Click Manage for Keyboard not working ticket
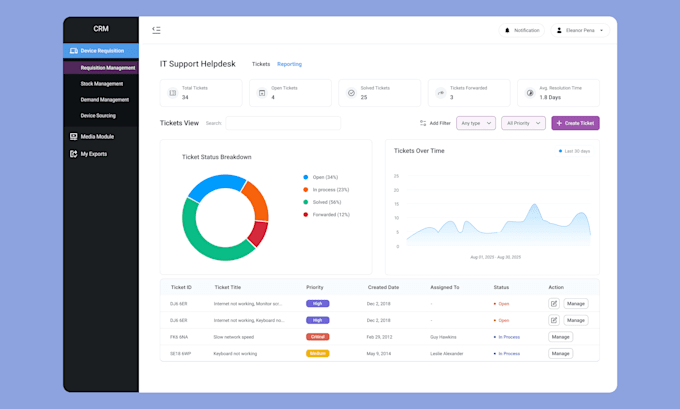Screen dimensions: 680x409 (560, 353)
